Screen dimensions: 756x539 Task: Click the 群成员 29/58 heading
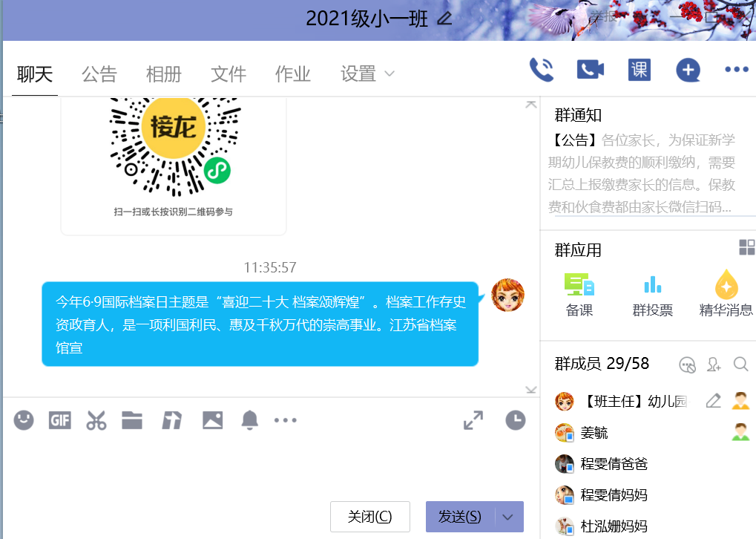click(x=602, y=363)
